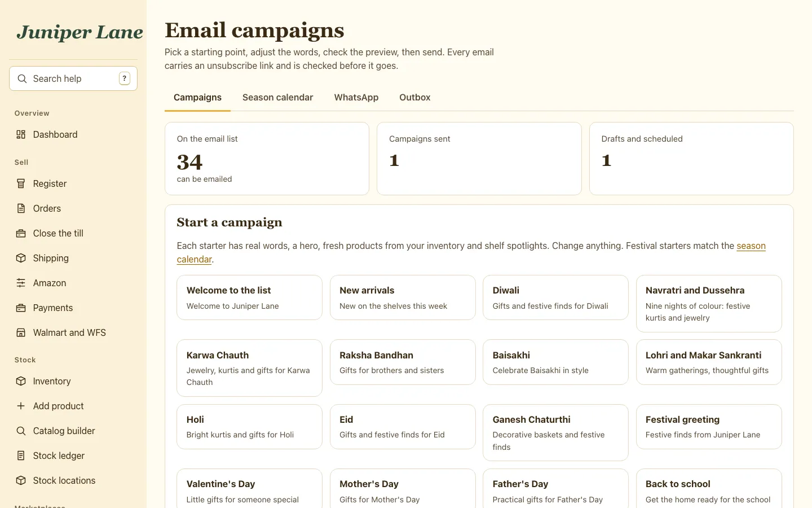
Task: Pick the New arrivals starter card
Action: point(403,297)
